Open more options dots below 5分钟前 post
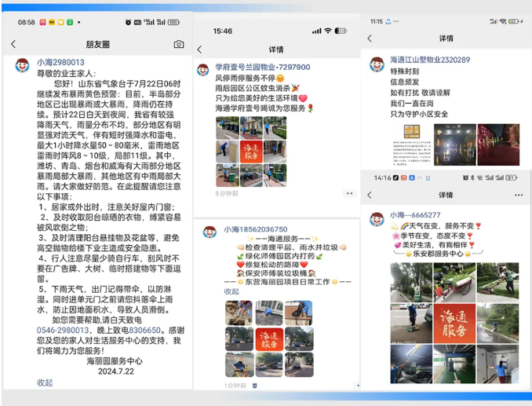The width and height of the screenshot is (532, 406). coord(349,193)
